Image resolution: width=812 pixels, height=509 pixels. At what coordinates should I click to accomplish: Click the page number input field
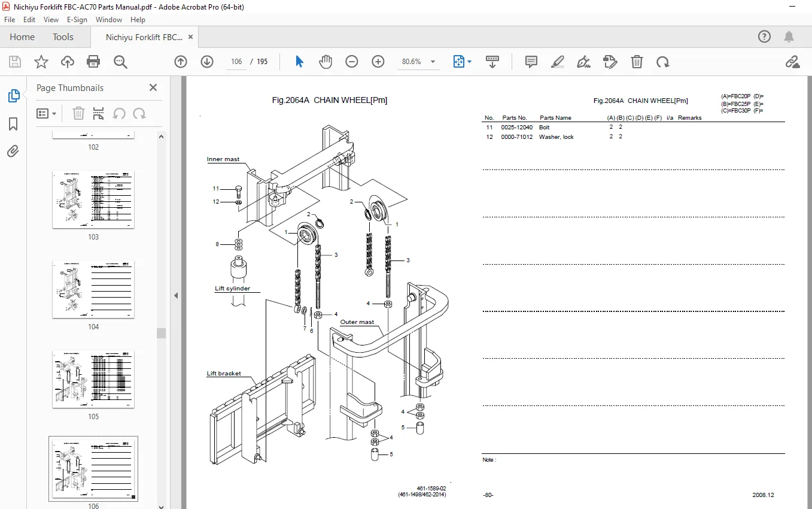[236, 62]
